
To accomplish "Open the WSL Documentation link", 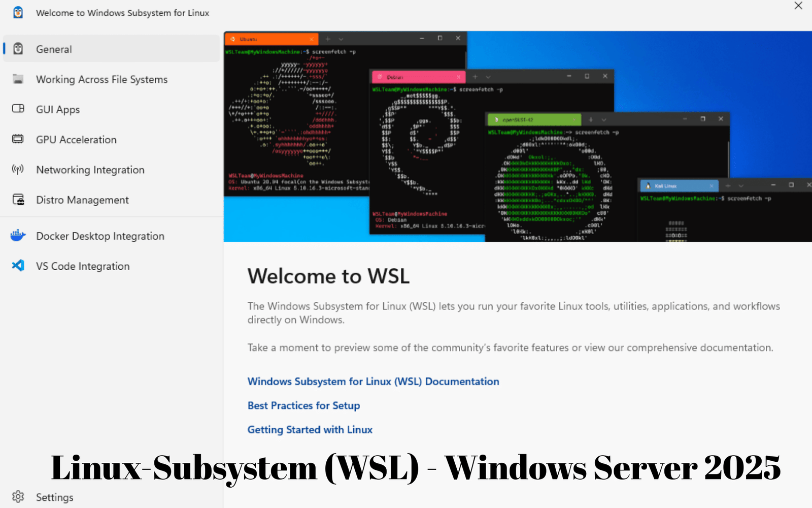I will (x=373, y=381).
